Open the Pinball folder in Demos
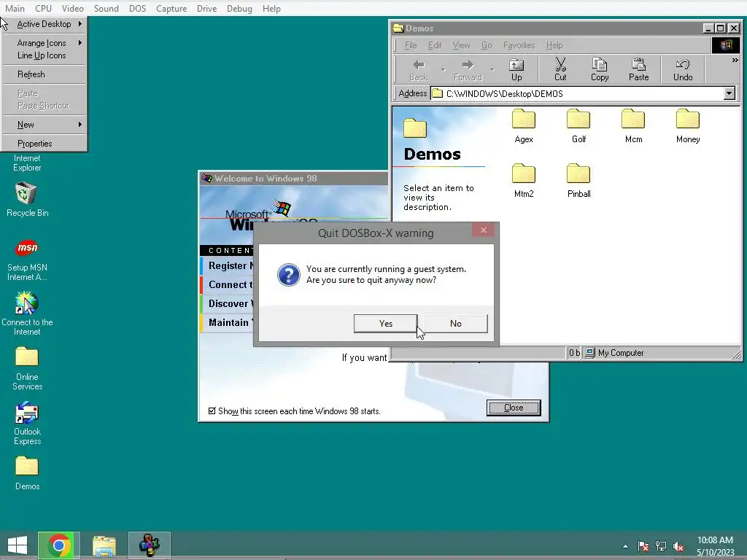This screenshot has width=747, height=560. coord(578,180)
